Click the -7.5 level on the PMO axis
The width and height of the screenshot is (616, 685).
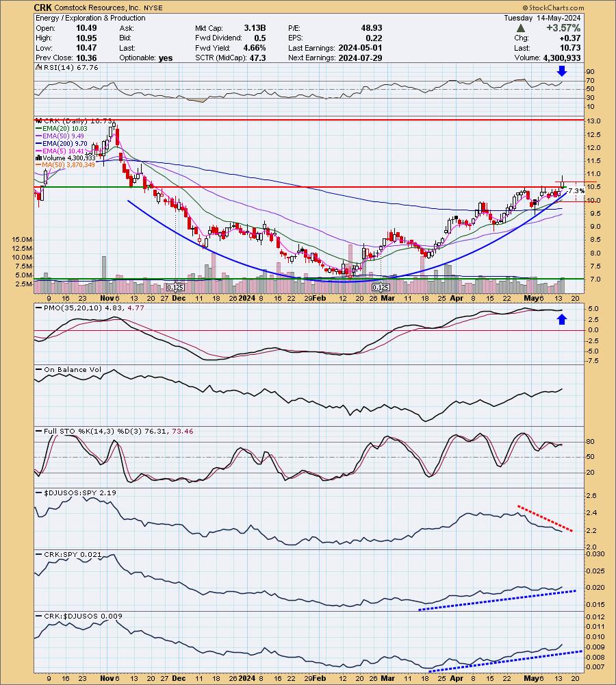coord(593,361)
